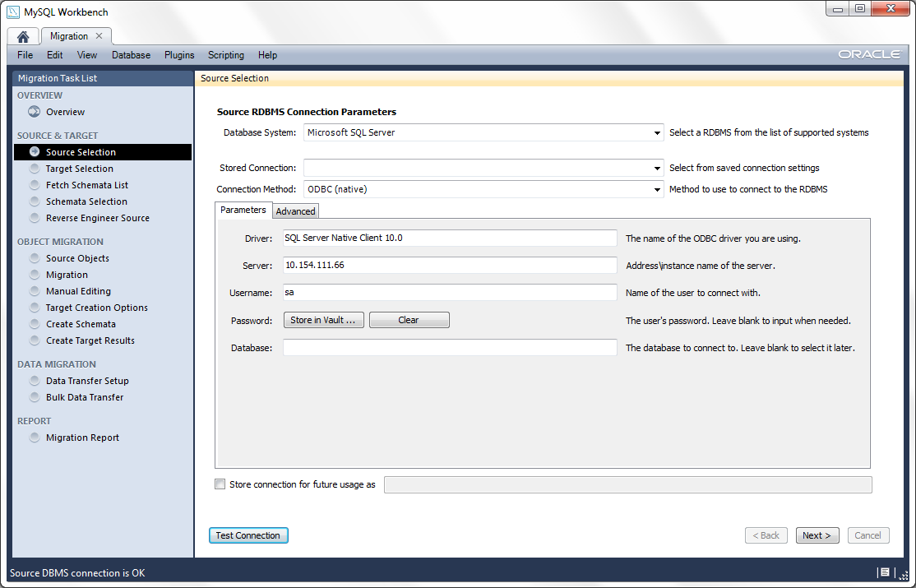Image resolution: width=916 pixels, height=588 pixels.
Task: Switch to the Advanced tab
Action: [x=295, y=211]
